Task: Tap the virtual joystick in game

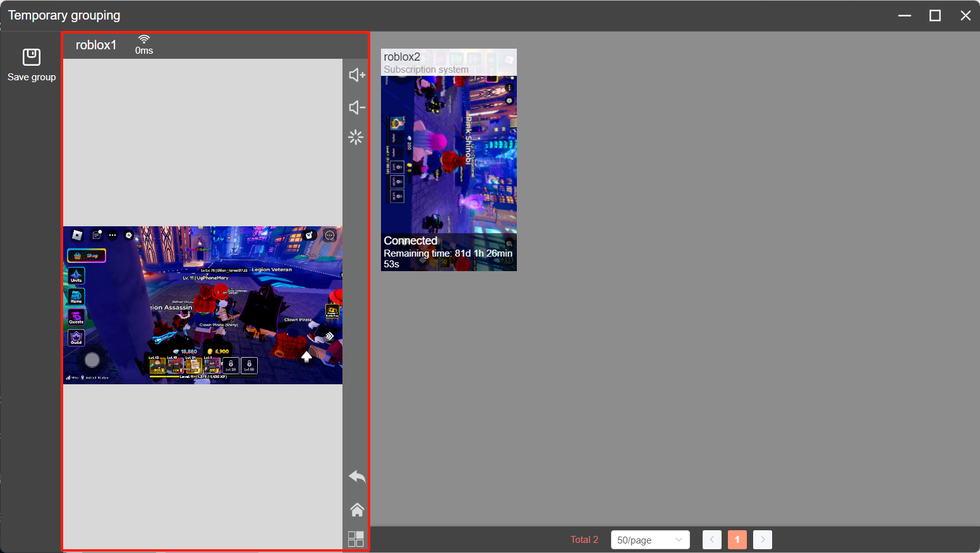Action: 92,360
